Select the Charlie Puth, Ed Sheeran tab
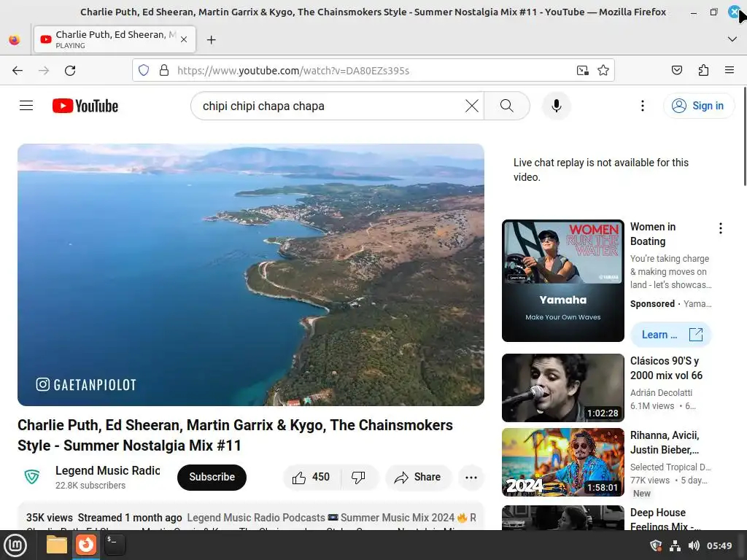 [115, 39]
